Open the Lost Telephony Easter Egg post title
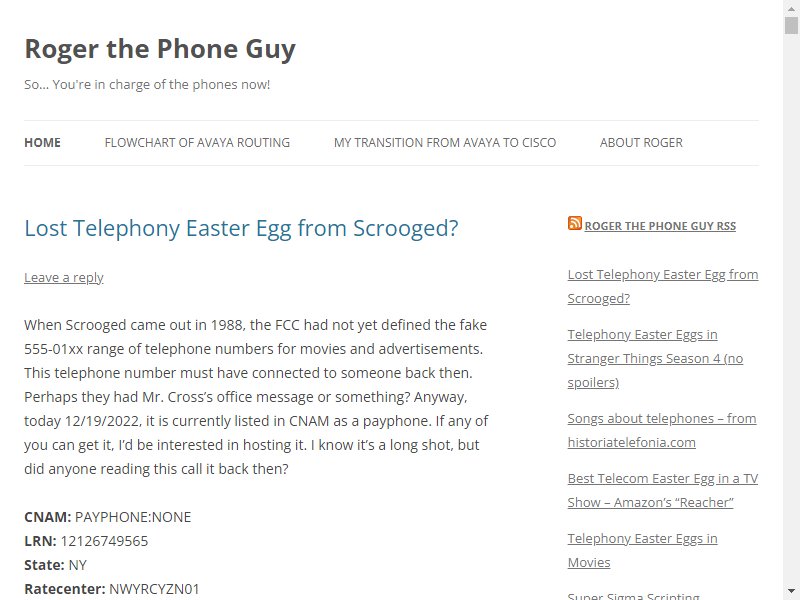This screenshot has width=800, height=600. 241,228
